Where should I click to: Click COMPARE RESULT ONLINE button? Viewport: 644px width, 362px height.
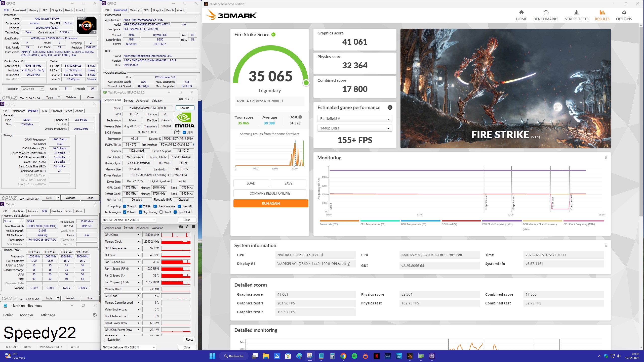pyautogui.click(x=270, y=193)
